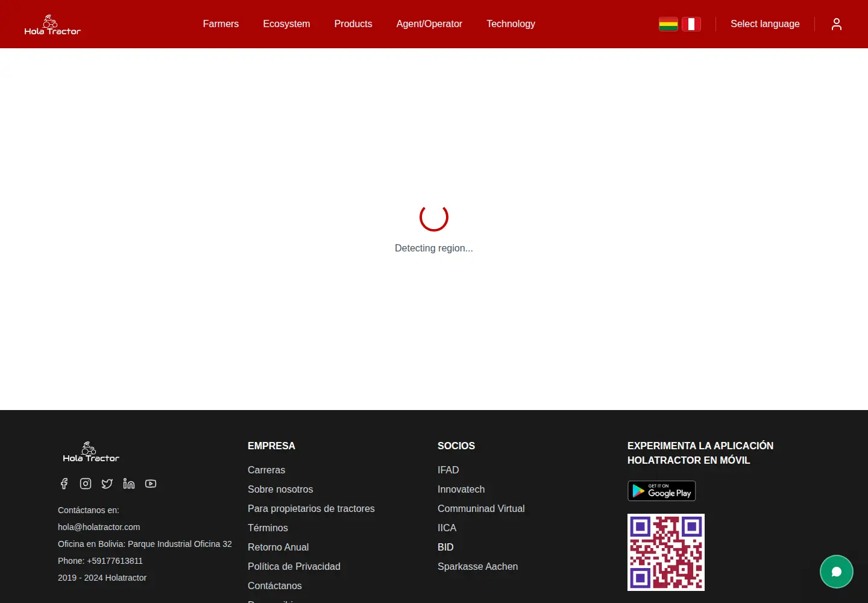Click the hola@holatractor.com email address
868x603 pixels.
point(99,527)
